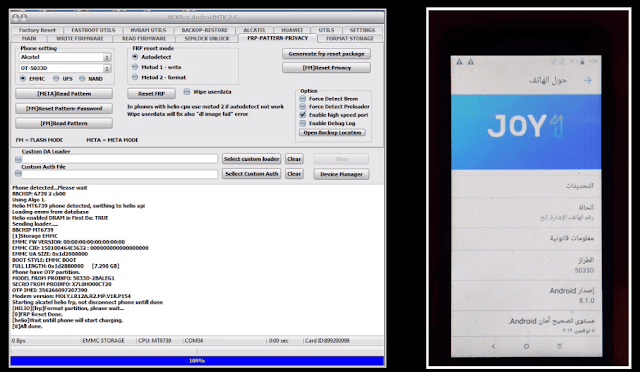This screenshot has width=640, height=372.
Task: Click [FM]Reset Pattern-Password button
Action: 64,109
